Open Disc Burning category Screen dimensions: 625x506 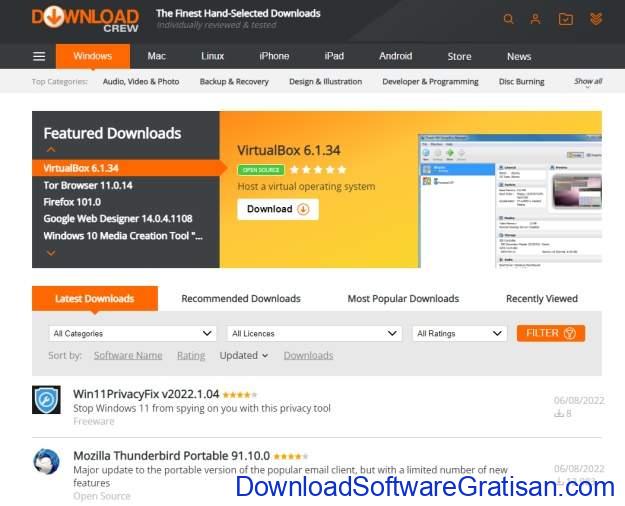tap(521, 82)
